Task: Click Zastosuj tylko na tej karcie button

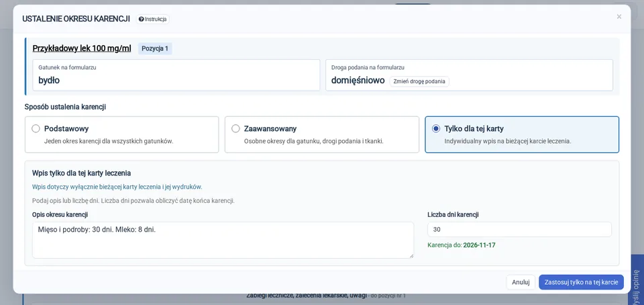Action: coord(581,282)
